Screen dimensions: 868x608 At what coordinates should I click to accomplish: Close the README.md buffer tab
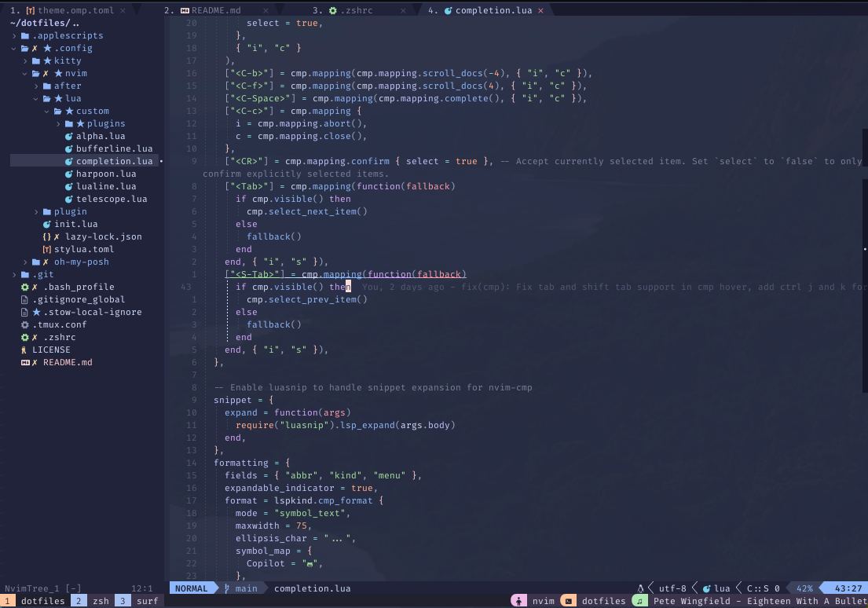[266, 10]
